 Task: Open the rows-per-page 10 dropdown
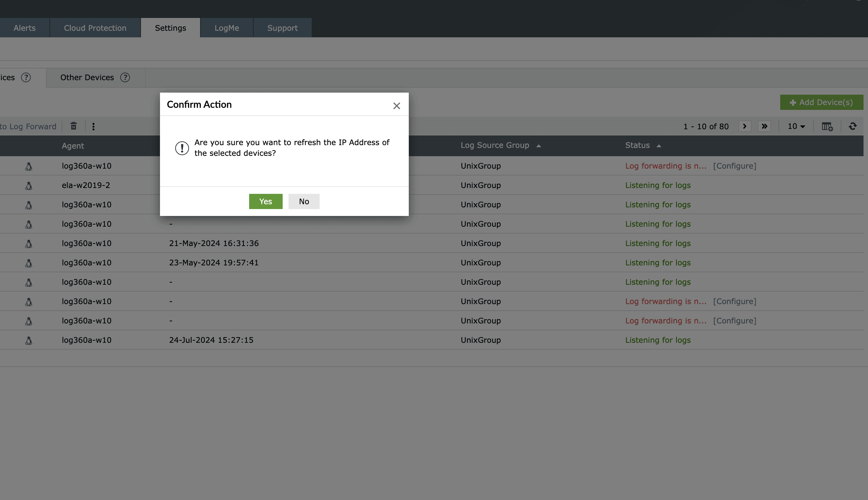tap(796, 126)
